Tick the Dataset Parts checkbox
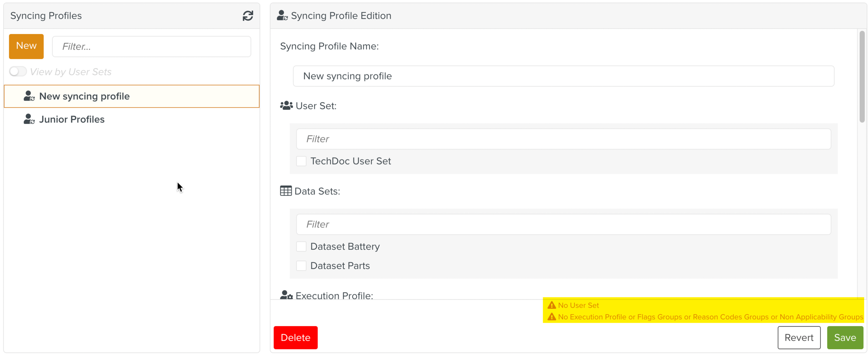868x355 pixels. click(301, 266)
